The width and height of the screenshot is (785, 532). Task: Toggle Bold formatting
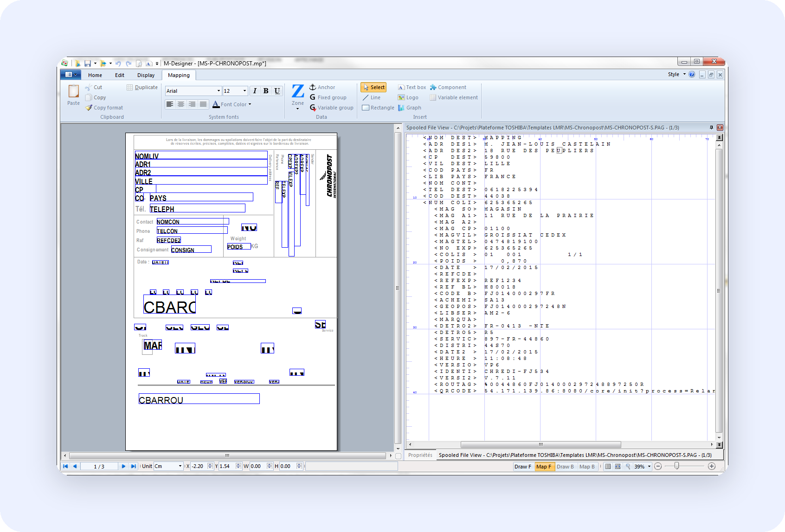coord(266,91)
